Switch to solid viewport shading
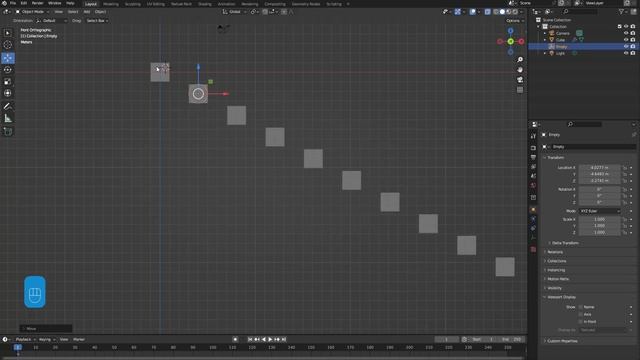Image resolution: width=640 pixels, height=360 pixels. pyautogui.click(x=502, y=12)
